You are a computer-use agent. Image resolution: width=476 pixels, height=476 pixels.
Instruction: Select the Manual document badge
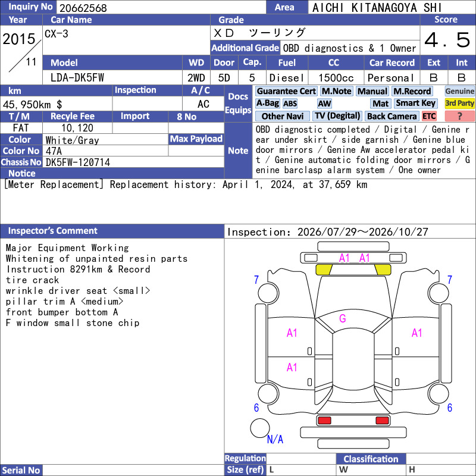tap(372, 91)
